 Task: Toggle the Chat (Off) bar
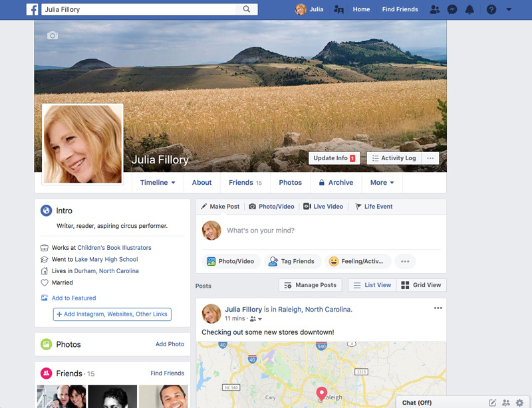click(x=417, y=403)
